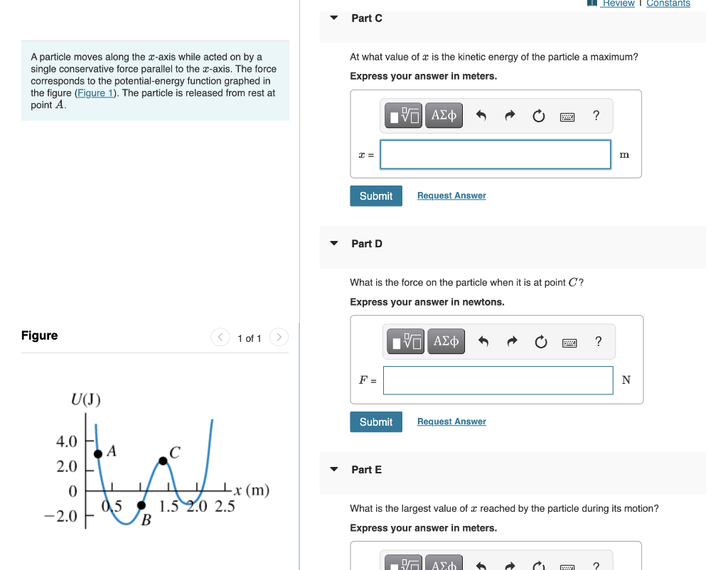Collapse the Part E section
The height and width of the screenshot is (570, 728).
pos(333,469)
